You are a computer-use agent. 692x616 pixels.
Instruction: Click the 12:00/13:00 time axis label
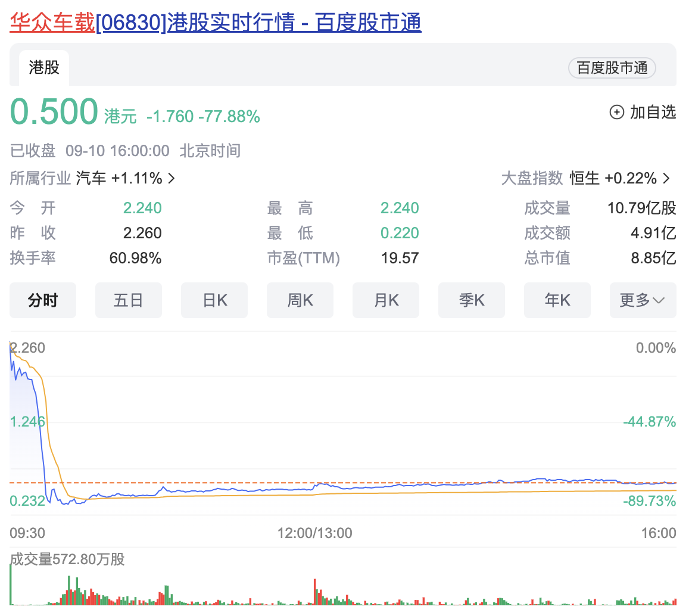tap(314, 533)
